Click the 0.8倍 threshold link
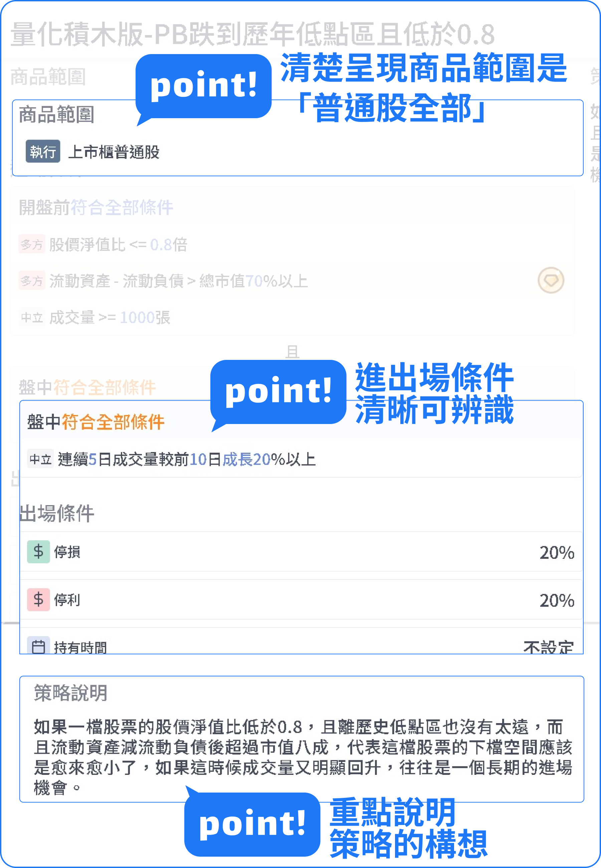Image resolution: width=601 pixels, height=868 pixels. click(168, 245)
